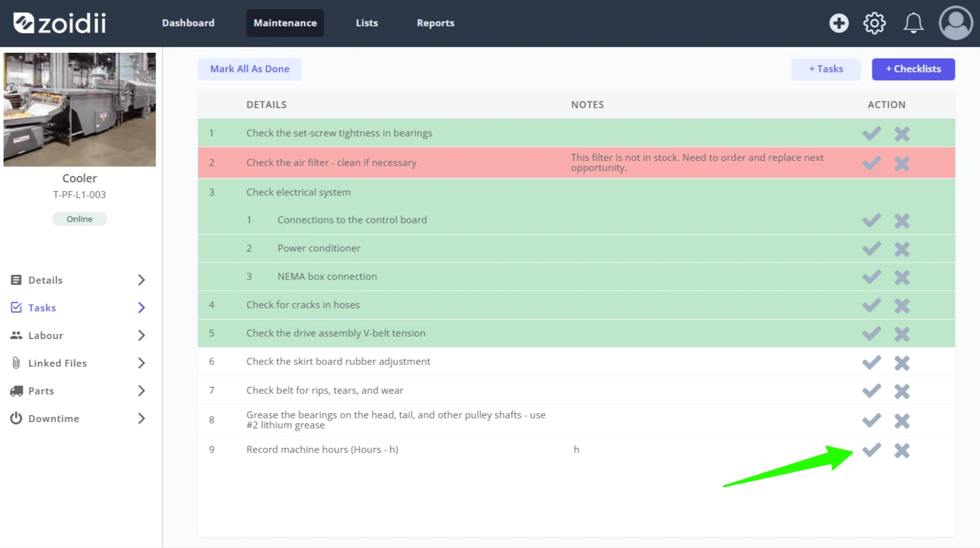980x548 pixels.
Task: Expand Downtime section chevron
Action: coord(142,418)
